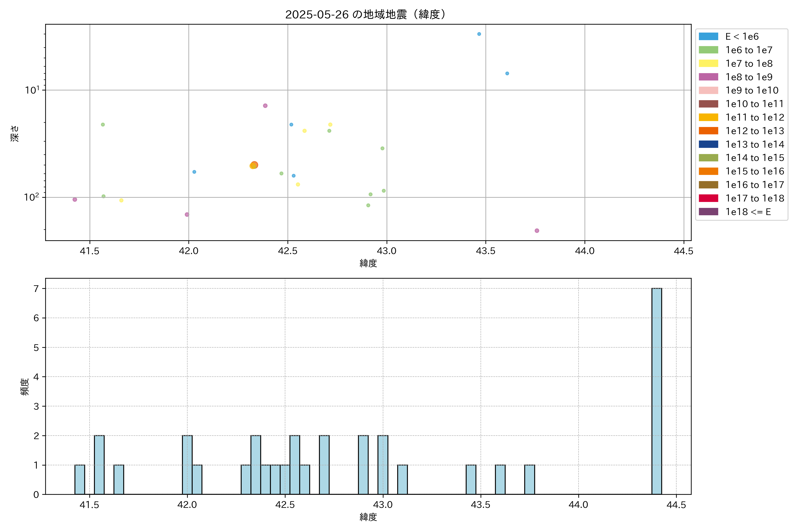
Task: Click the leftmost histogram bar near latitude 41.45
Action: point(80,479)
